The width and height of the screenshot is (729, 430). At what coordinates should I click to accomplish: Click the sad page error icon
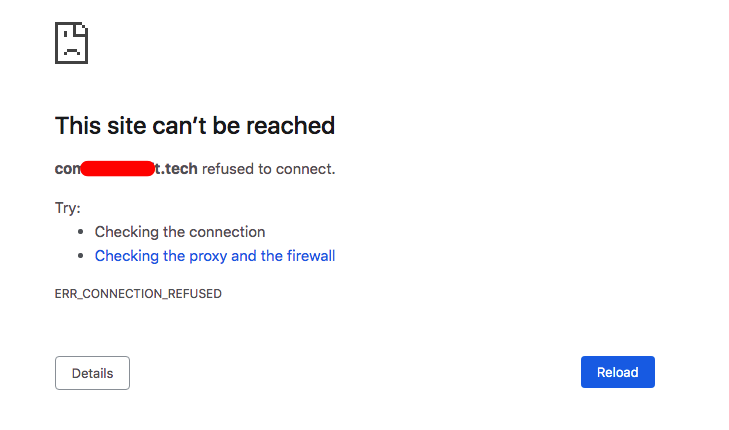click(72, 43)
